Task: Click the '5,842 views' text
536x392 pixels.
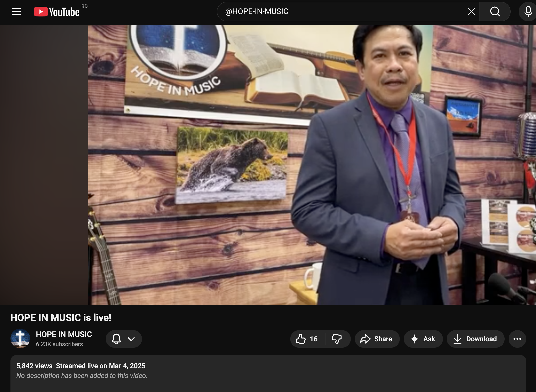Action: tap(35, 366)
